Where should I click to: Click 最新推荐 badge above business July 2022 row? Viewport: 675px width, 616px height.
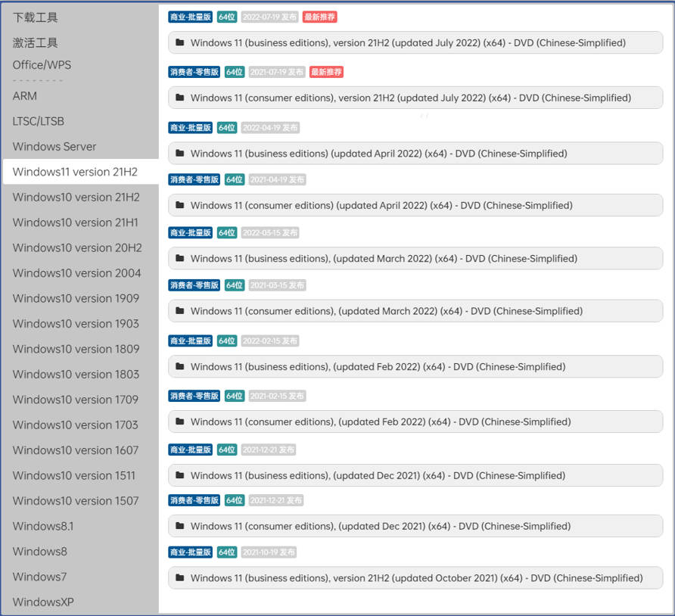pyautogui.click(x=319, y=17)
